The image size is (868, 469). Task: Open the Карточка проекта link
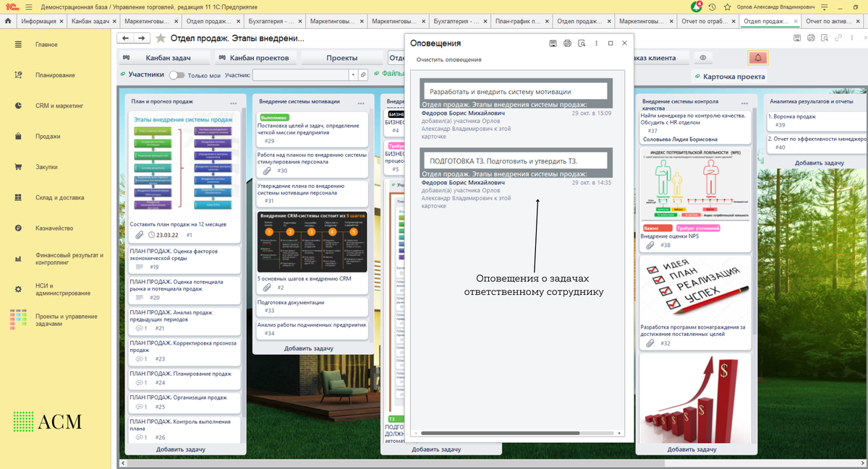pyautogui.click(x=729, y=77)
